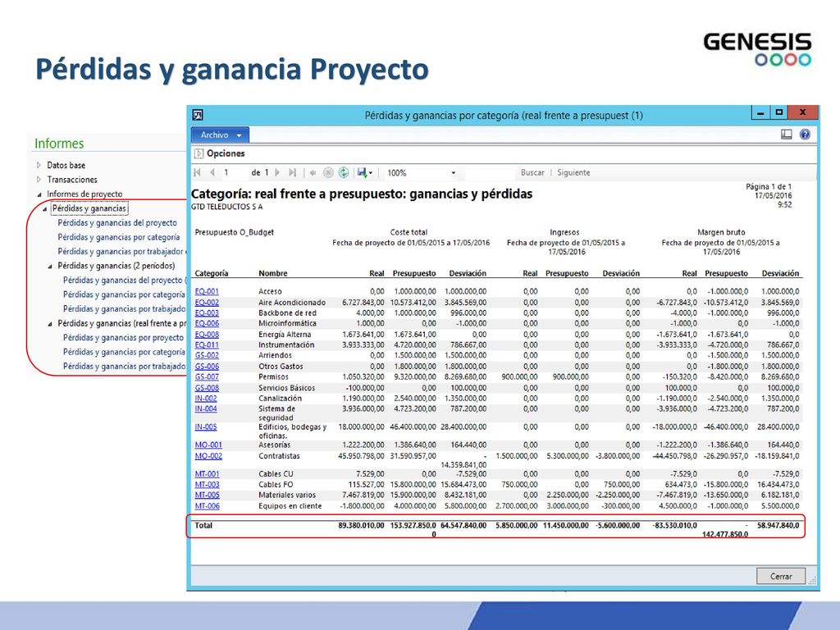
Task: Select the highlighted Pérdidas y ganancias tree item
Action: point(89,208)
